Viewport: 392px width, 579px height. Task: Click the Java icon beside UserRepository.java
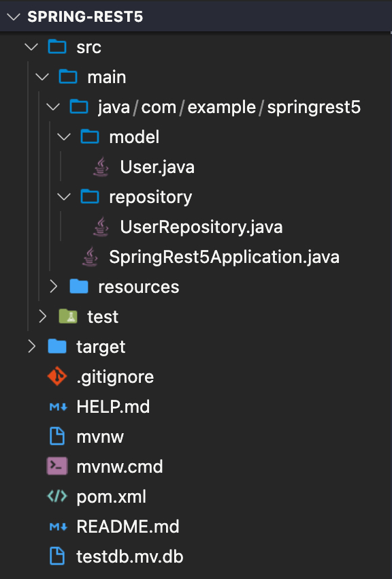pyautogui.click(x=101, y=226)
